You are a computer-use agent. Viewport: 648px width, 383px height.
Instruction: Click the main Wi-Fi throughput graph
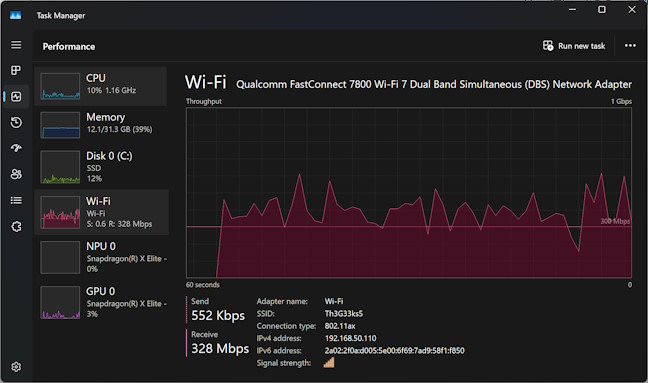pos(409,193)
